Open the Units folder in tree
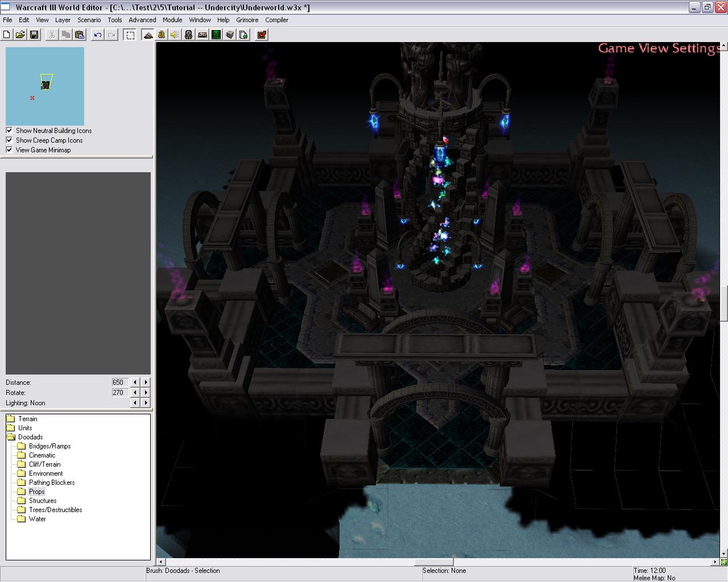This screenshot has height=582, width=728. [x=25, y=428]
